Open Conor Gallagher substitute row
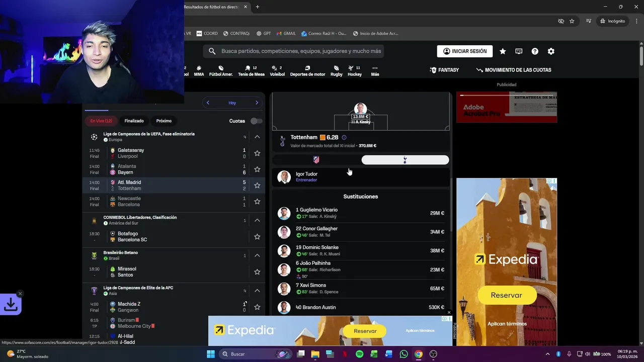 tap(360, 232)
